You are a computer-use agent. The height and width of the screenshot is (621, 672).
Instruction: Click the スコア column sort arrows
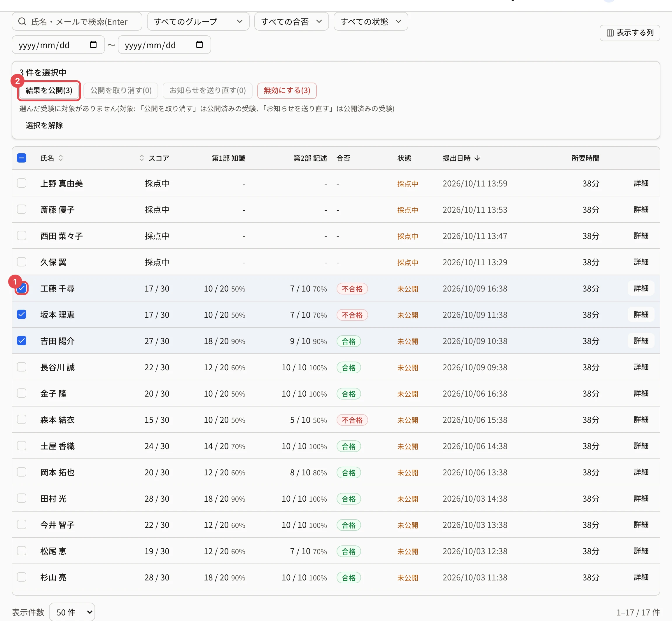[142, 158]
